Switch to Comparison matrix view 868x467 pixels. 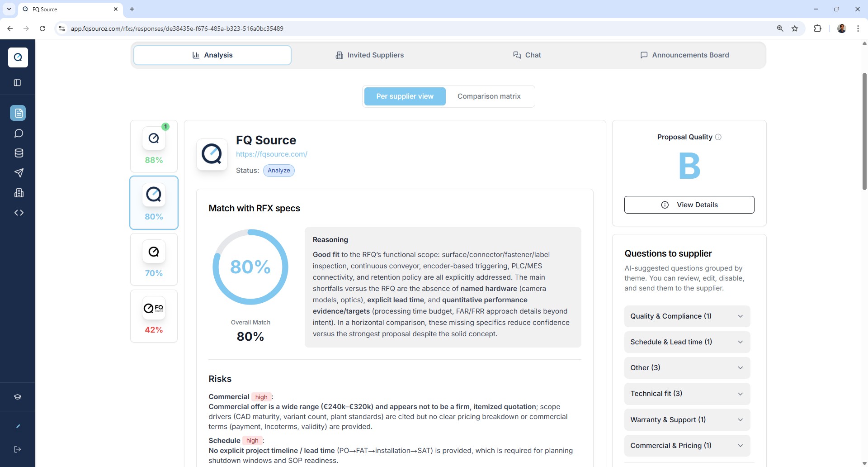pos(489,96)
